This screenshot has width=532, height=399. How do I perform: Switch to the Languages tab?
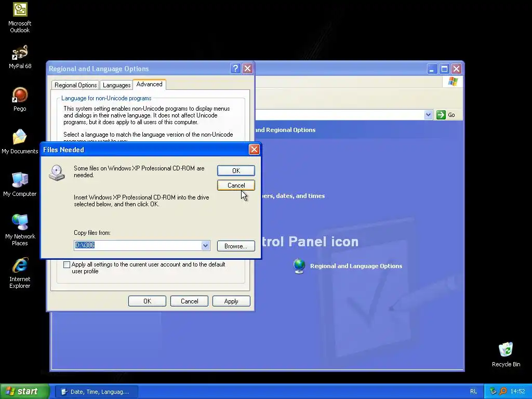[117, 85]
